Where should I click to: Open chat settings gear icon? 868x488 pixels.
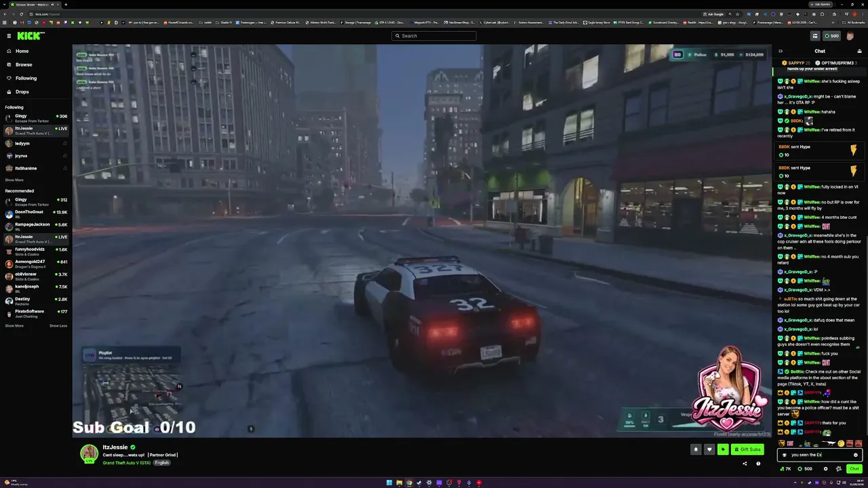coord(826,468)
